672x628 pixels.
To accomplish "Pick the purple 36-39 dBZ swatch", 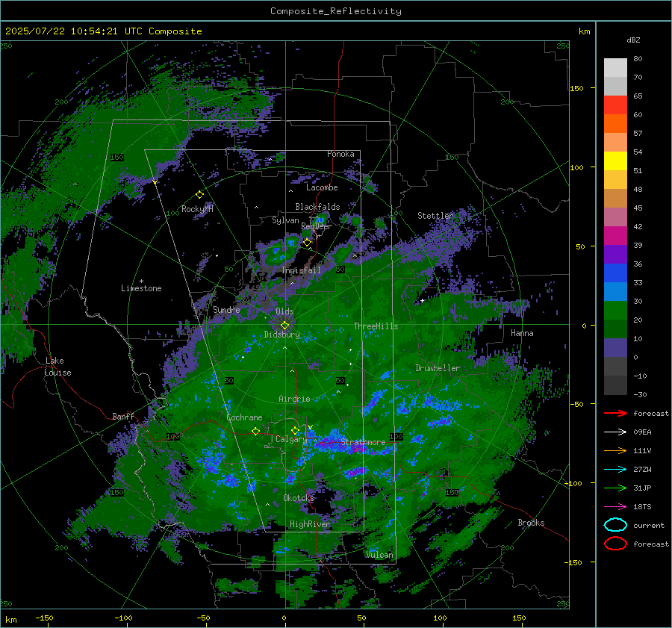I will [x=615, y=255].
